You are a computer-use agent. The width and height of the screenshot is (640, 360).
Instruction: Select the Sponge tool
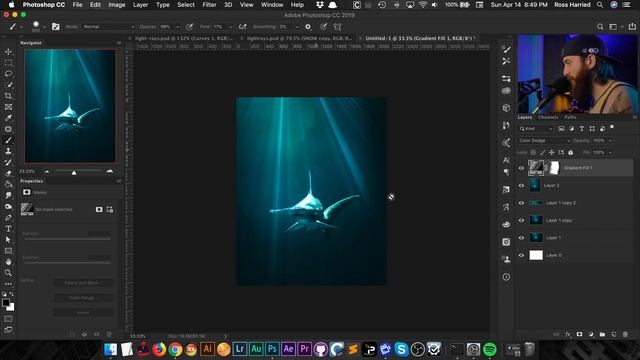pos(8,207)
